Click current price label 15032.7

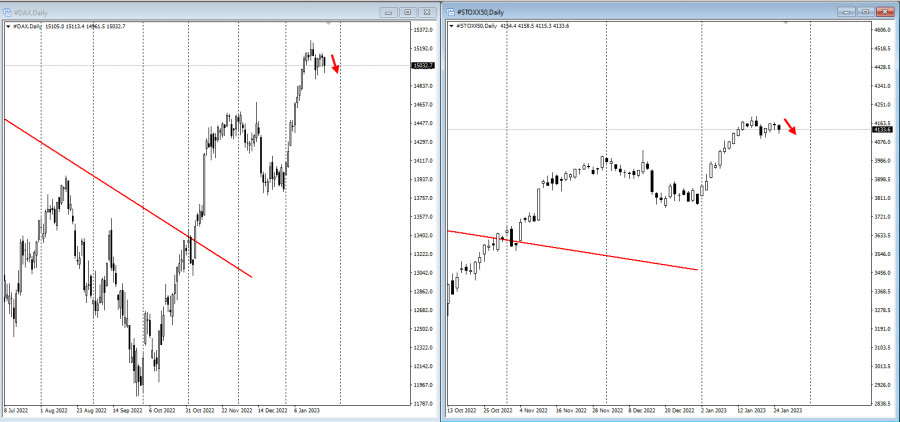pos(424,65)
